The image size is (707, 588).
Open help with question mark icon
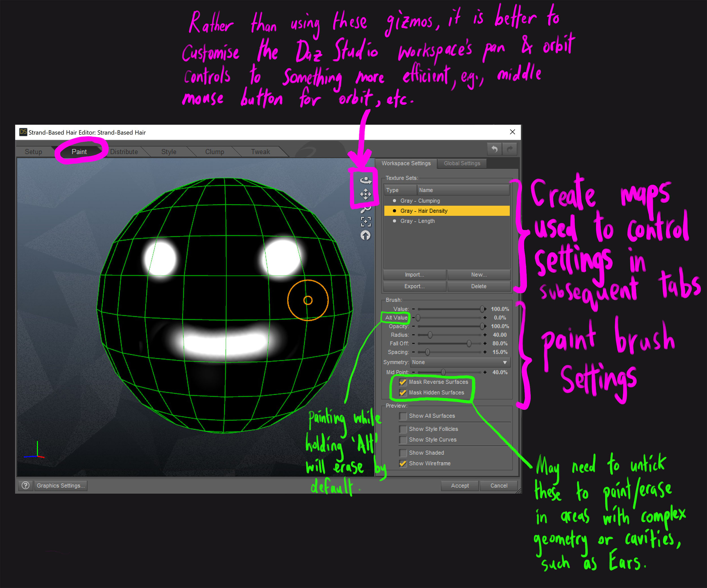click(25, 485)
